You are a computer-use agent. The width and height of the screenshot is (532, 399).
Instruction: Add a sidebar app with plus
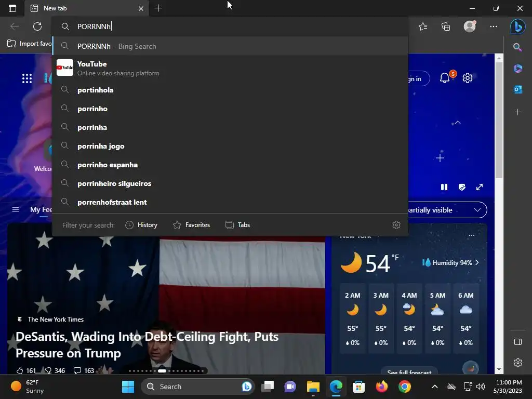517,112
